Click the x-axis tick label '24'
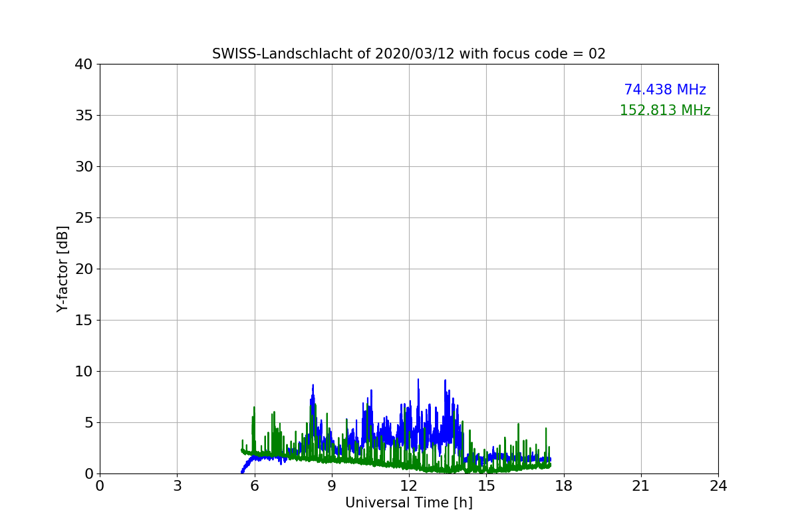This screenshot has height=532, width=798. 718,486
